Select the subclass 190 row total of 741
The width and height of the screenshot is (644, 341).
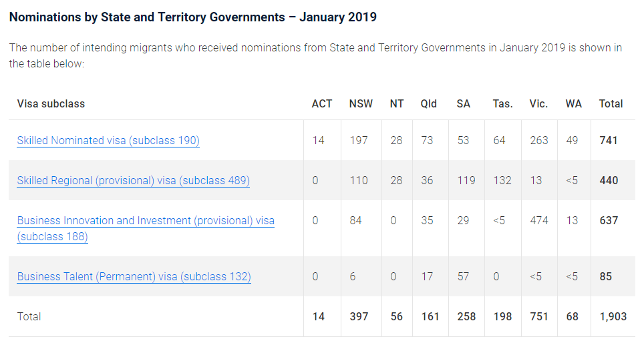[609, 141]
